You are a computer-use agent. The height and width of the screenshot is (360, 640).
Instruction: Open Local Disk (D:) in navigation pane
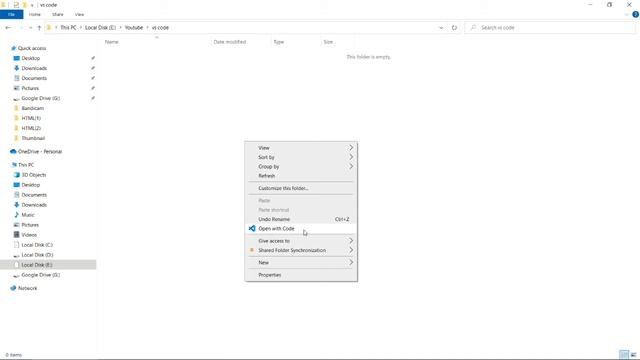(x=37, y=255)
